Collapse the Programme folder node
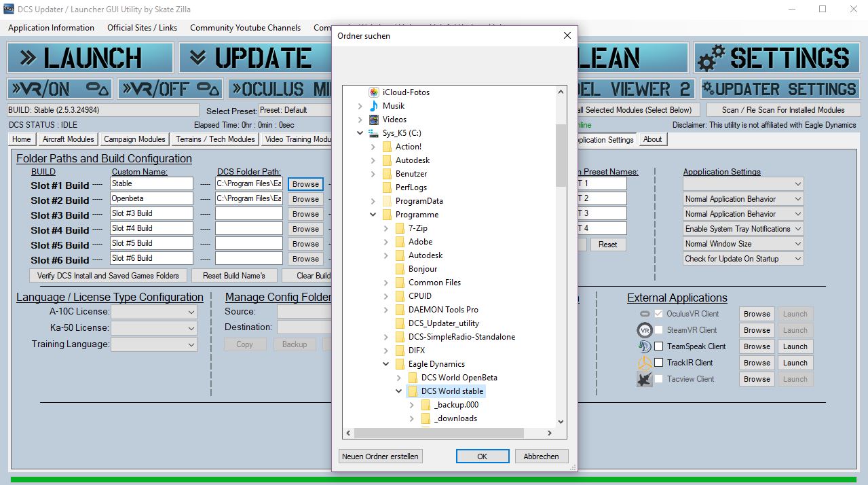 [373, 215]
